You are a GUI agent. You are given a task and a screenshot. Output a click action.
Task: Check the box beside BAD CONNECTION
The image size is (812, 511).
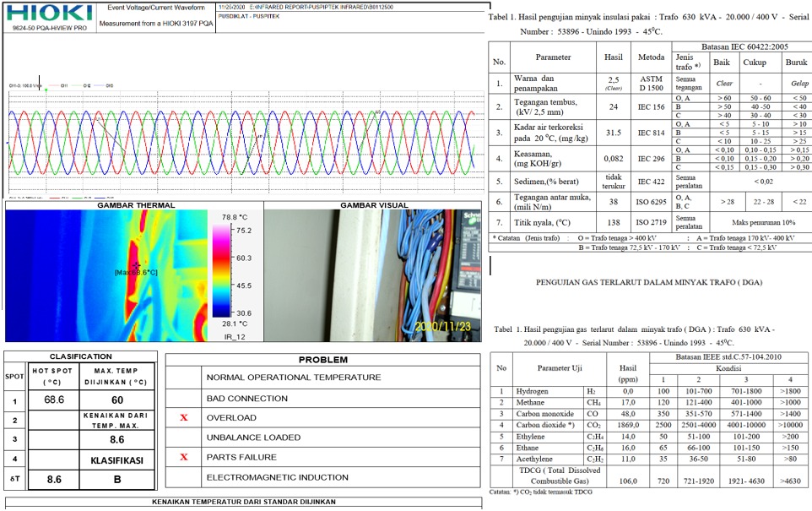183,398
